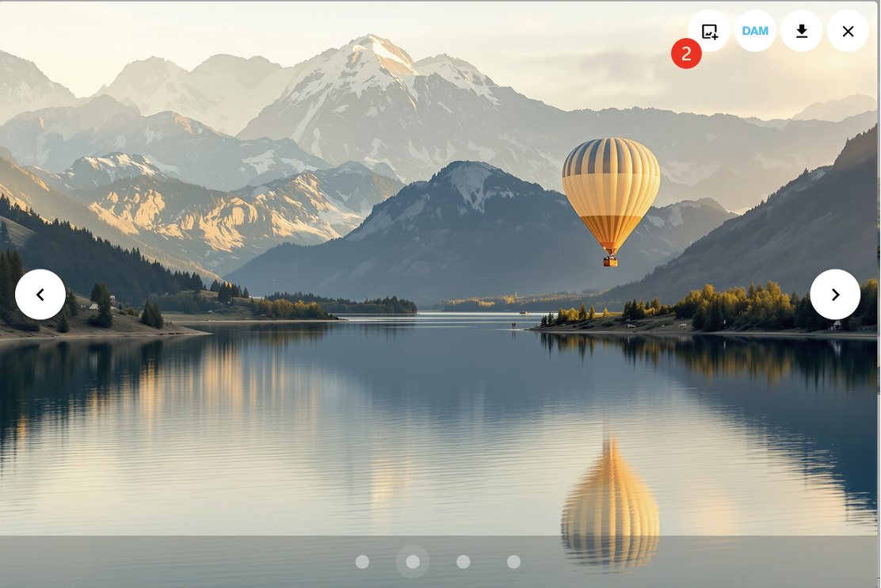Screen dimensions: 881x588
Task: Download the current image
Action: 802,31
